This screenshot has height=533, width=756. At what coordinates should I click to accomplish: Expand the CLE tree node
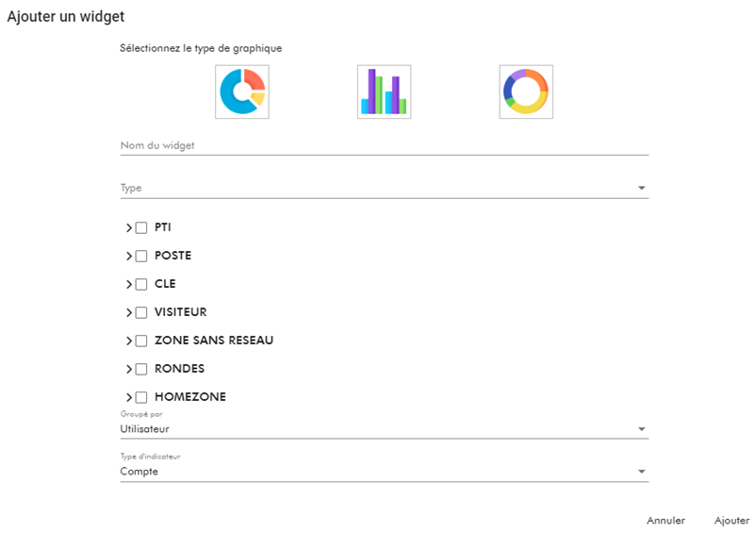point(129,284)
